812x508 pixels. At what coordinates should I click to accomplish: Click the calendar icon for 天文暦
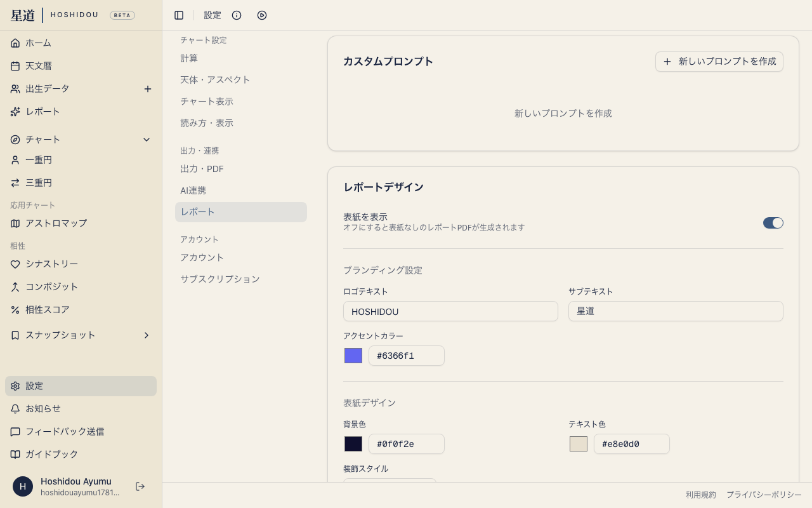click(x=15, y=66)
